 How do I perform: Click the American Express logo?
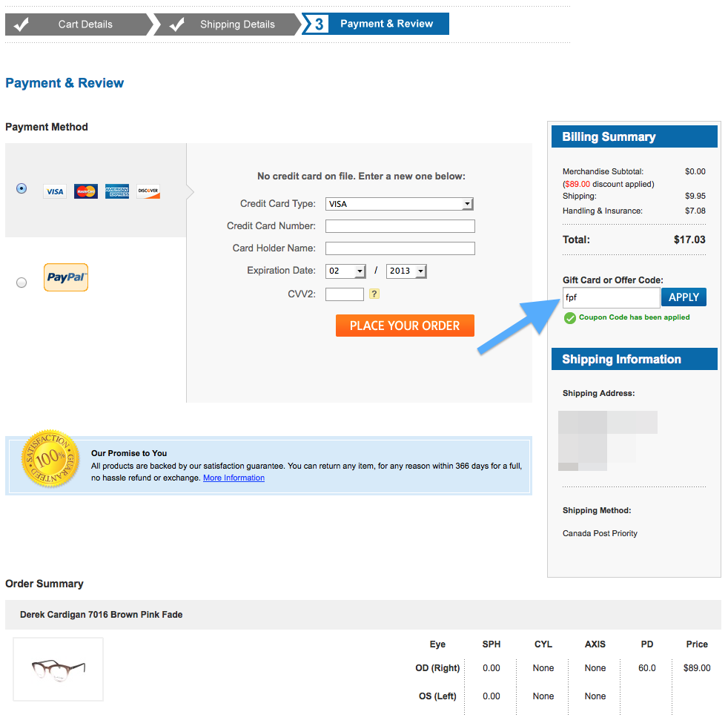click(117, 191)
